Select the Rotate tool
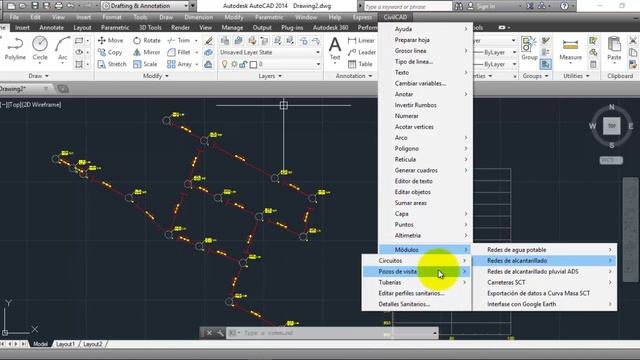This screenshot has width=640, height=360. click(147, 40)
